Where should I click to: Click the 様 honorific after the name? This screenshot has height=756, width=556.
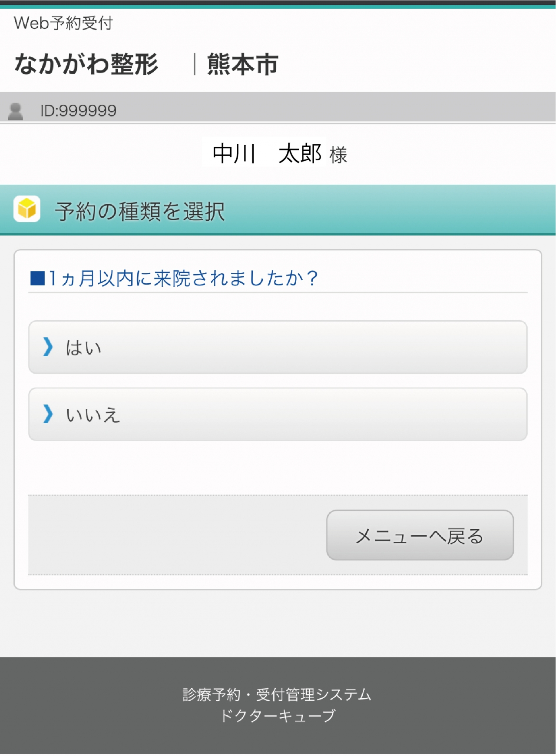(x=338, y=155)
